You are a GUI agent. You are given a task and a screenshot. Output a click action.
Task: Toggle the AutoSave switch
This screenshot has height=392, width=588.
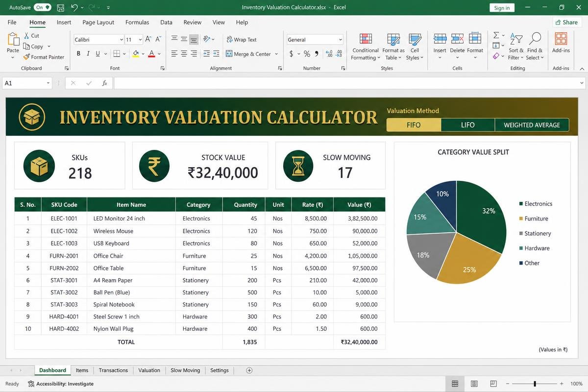[43, 7]
